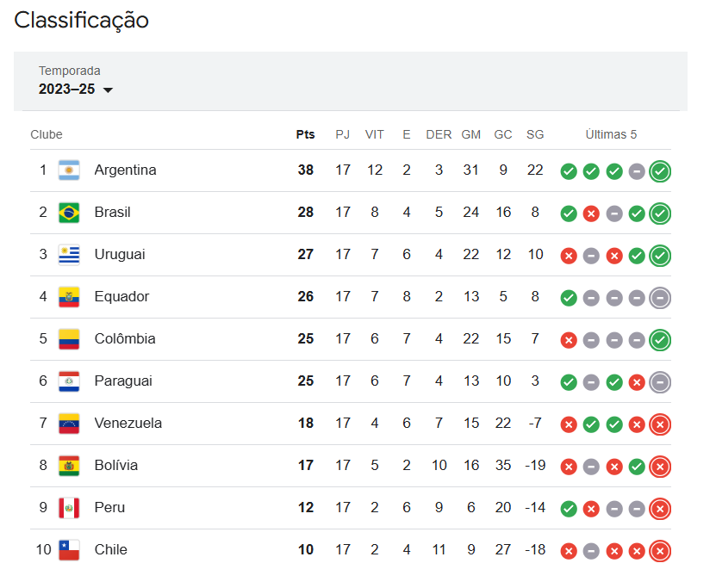Screen dimensions: 716x588
Task: Select the Uruguai flag icon
Action: [69, 254]
